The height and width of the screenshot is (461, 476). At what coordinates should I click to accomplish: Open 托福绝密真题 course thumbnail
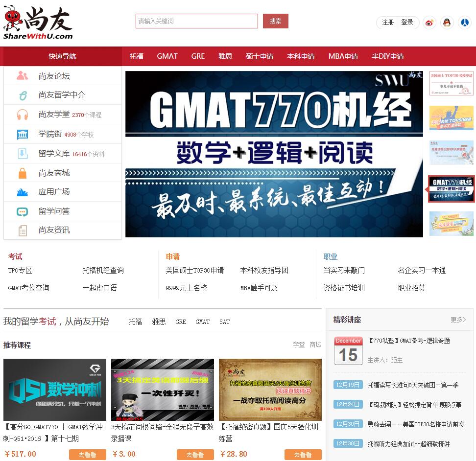270,390
